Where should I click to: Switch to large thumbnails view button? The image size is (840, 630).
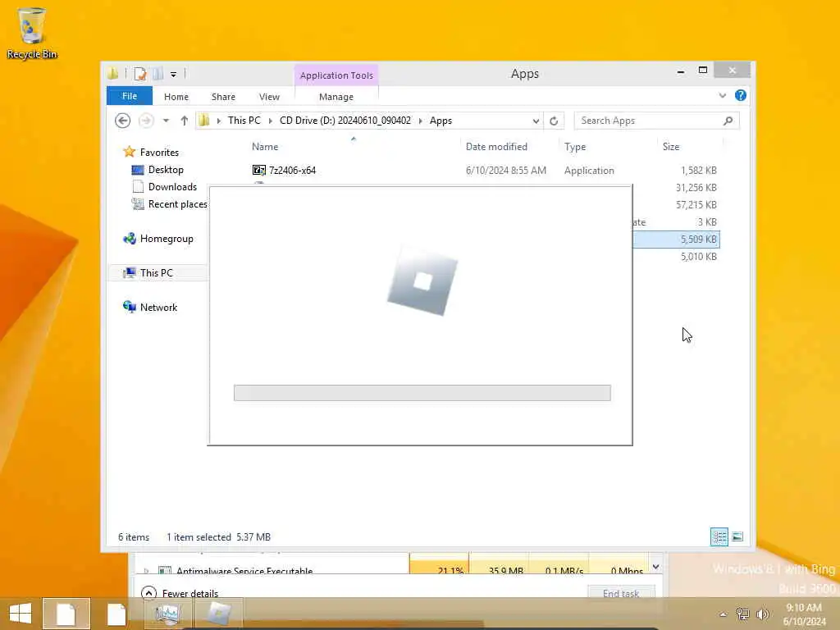point(737,536)
